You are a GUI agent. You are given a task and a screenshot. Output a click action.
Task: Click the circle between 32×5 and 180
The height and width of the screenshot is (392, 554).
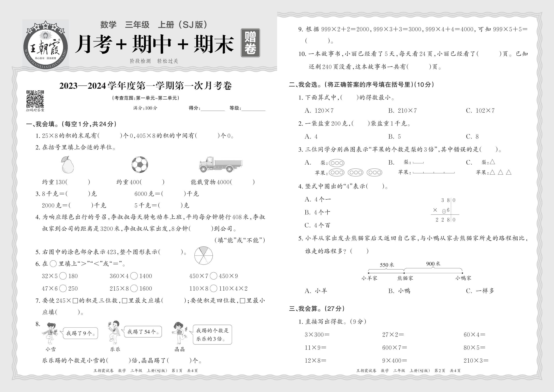63,276
